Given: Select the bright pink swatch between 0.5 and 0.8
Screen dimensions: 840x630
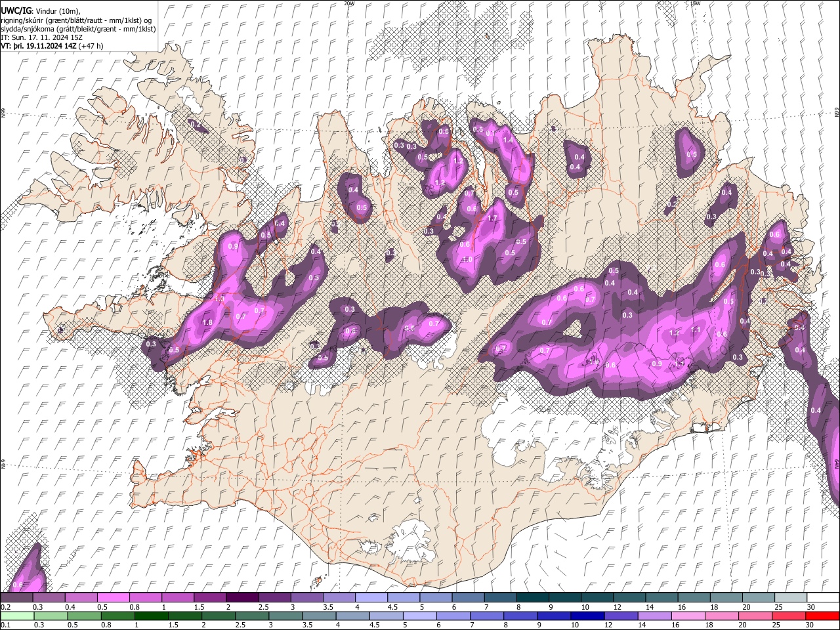Looking at the screenshot, I should pos(114,597).
